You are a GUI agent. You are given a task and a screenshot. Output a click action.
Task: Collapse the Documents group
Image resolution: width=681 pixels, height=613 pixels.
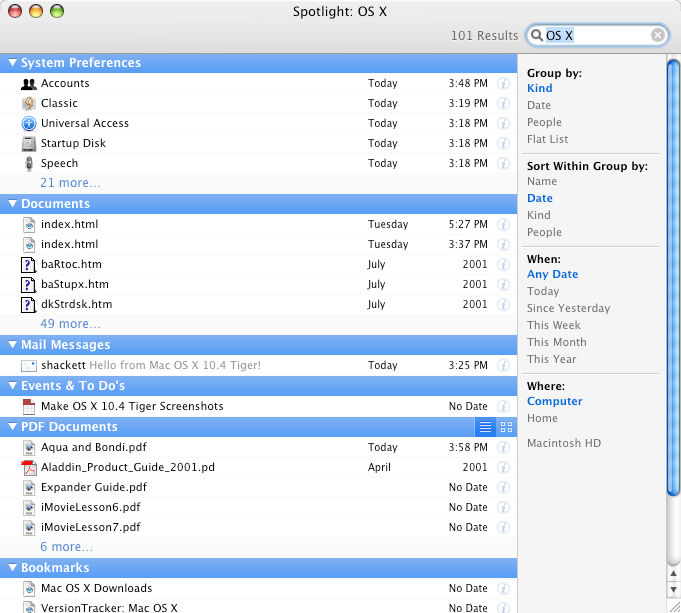[12, 204]
